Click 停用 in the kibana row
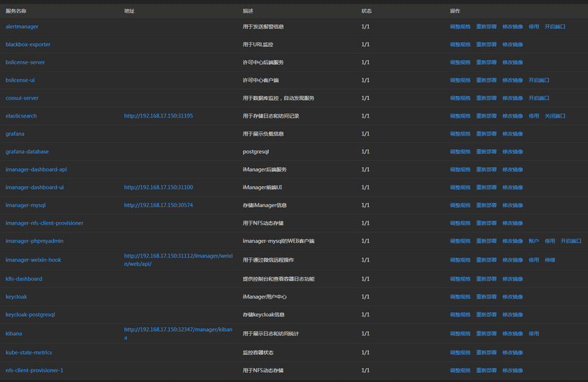This screenshot has width=588, height=382. (x=533, y=334)
